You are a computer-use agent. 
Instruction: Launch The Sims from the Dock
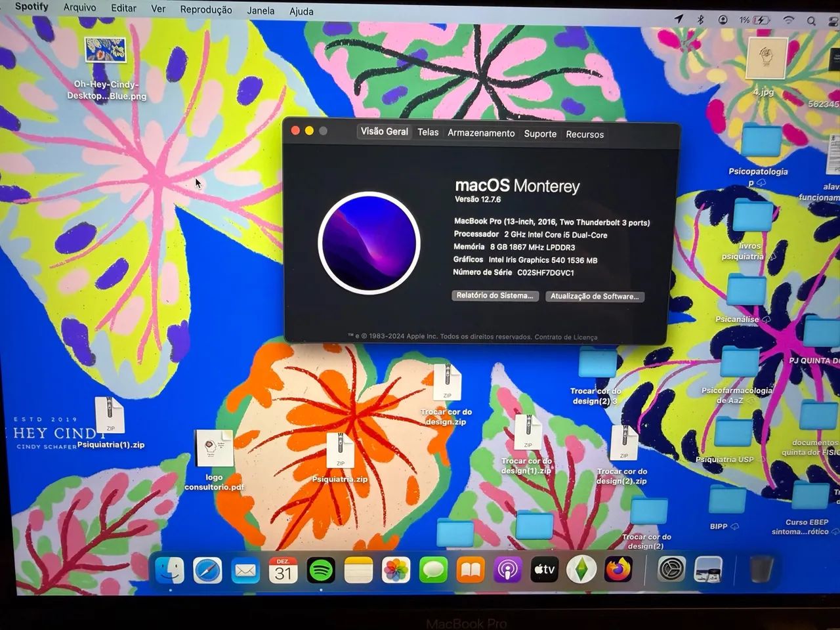coord(581,570)
